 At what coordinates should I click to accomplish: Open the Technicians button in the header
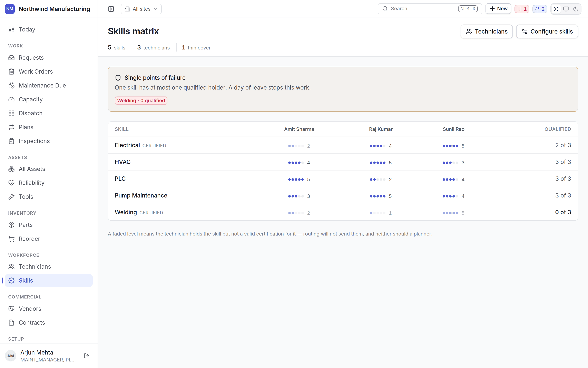pos(487,31)
